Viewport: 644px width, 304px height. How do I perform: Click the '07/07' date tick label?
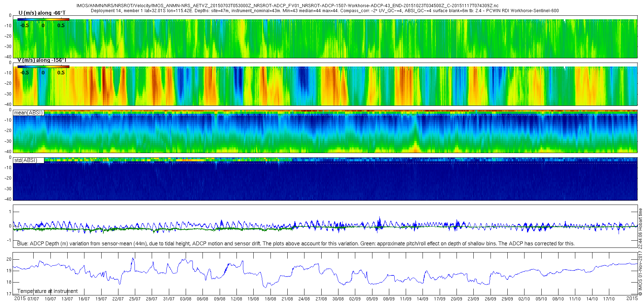coord(33,299)
